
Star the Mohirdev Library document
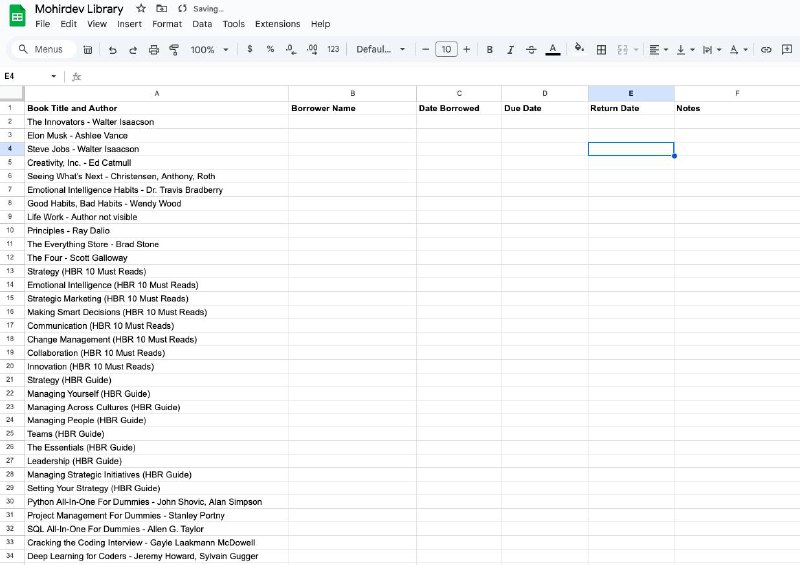pyautogui.click(x=141, y=8)
